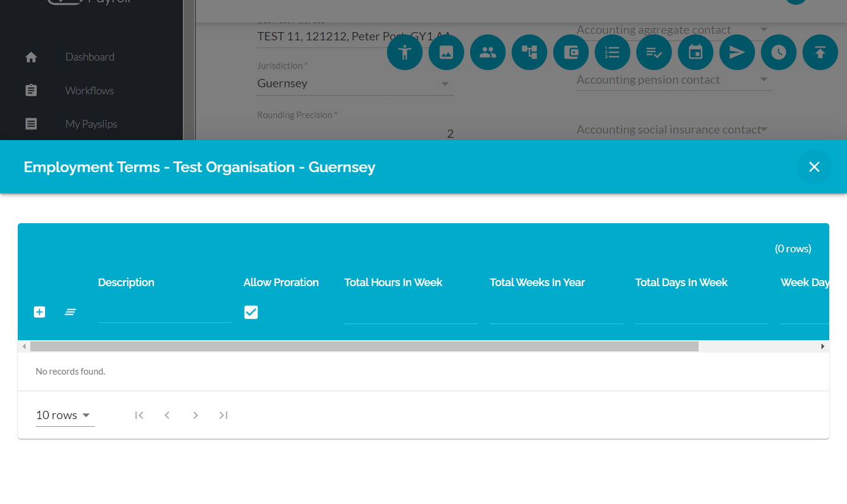
Task: Sort by Total Weeks In Year column
Action: point(537,283)
